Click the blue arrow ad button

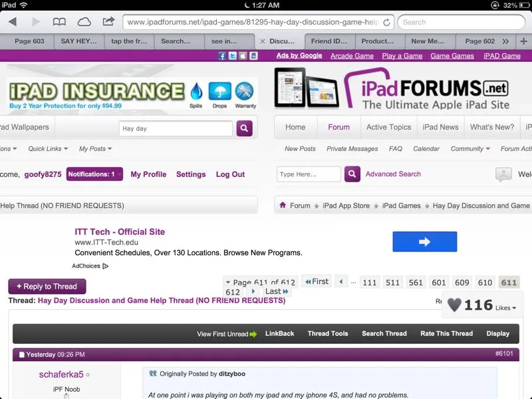point(424,241)
